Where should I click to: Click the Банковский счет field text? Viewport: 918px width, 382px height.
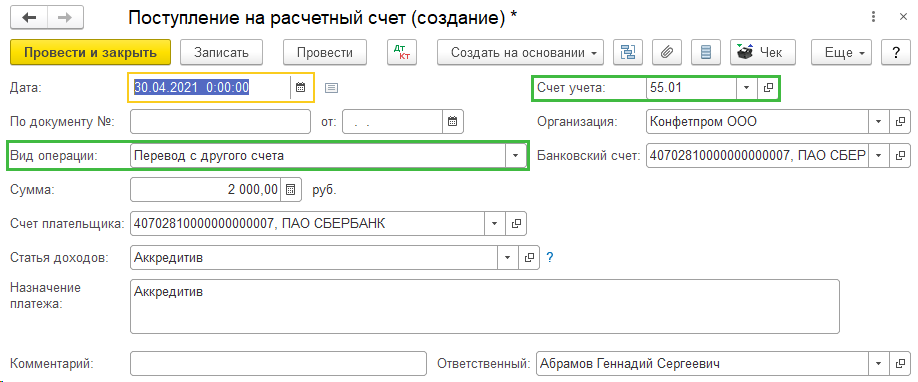click(x=758, y=156)
